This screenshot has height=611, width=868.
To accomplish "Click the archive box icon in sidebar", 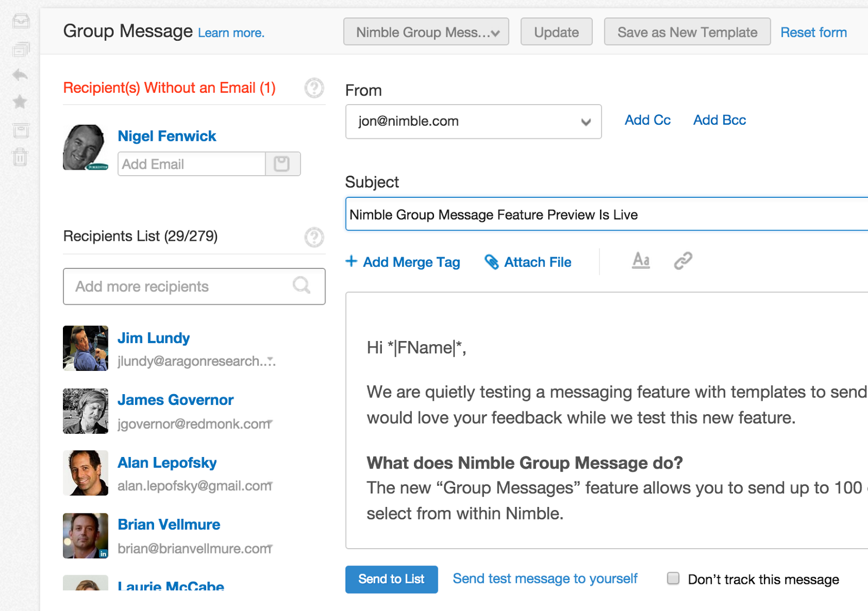I will pyautogui.click(x=21, y=131).
